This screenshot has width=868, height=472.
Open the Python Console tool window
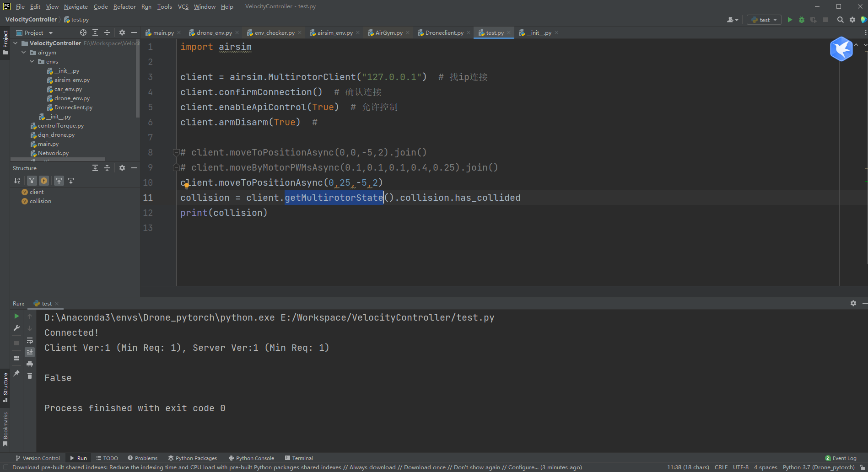pos(251,458)
